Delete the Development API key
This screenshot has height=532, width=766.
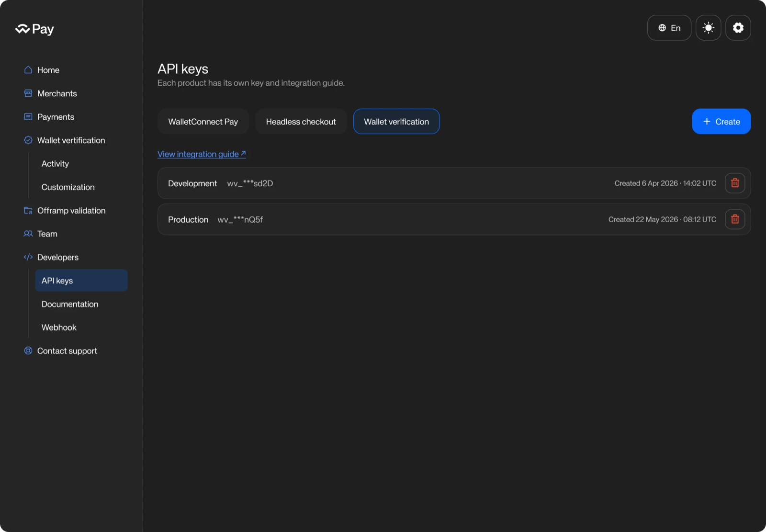pos(735,183)
